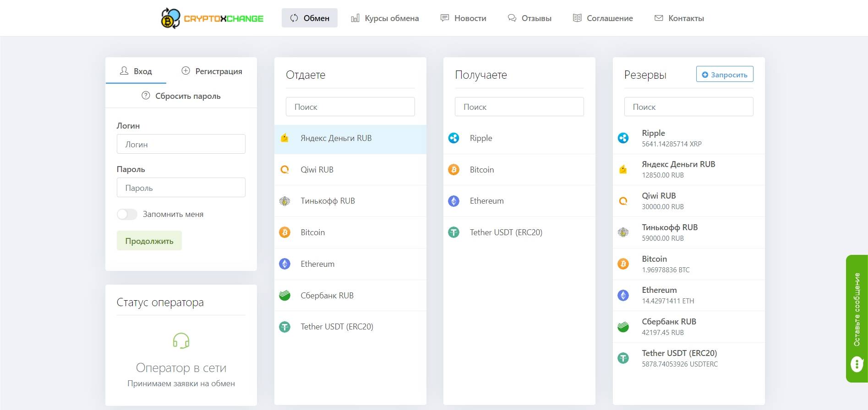
Task: Click the 1.96978836 BTC reserve value
Action: point(666,270)
